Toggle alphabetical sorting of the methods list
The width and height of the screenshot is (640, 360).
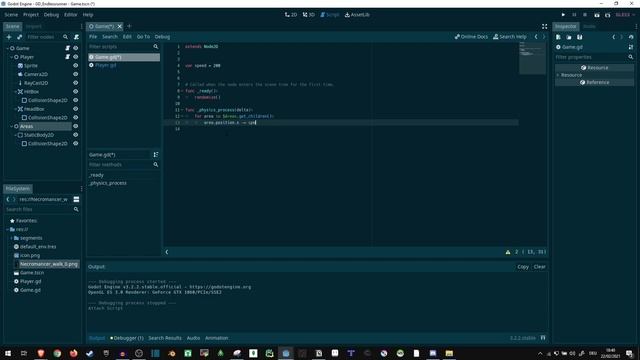[x=156, y=155]
